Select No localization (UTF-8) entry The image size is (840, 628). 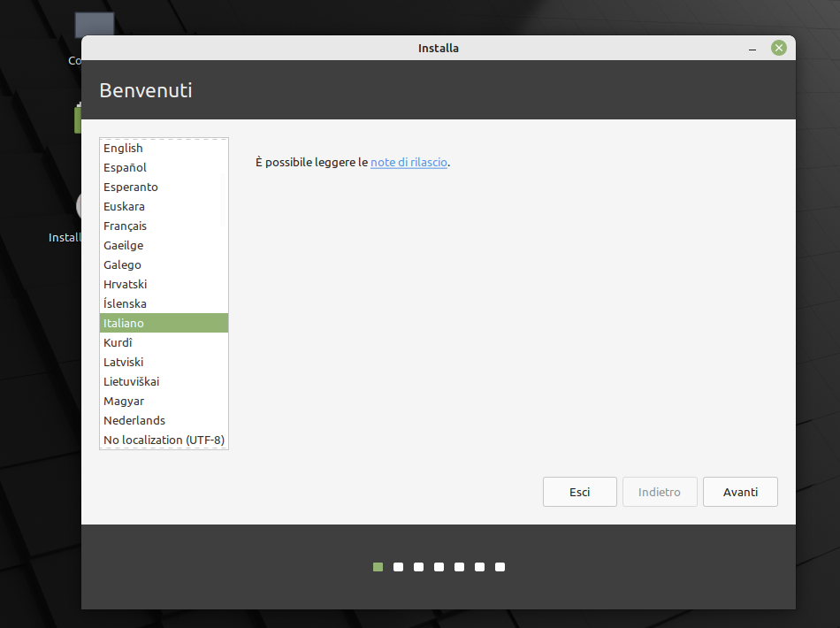tap(164, 440)
